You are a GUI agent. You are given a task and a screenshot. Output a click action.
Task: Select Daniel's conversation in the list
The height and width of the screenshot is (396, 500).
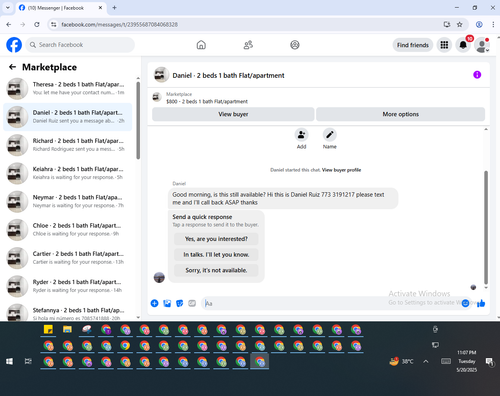pos(68,117)
